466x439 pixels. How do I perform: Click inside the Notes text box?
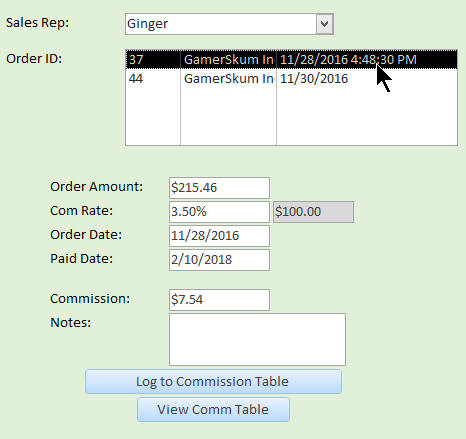click(x=257, y=339)
